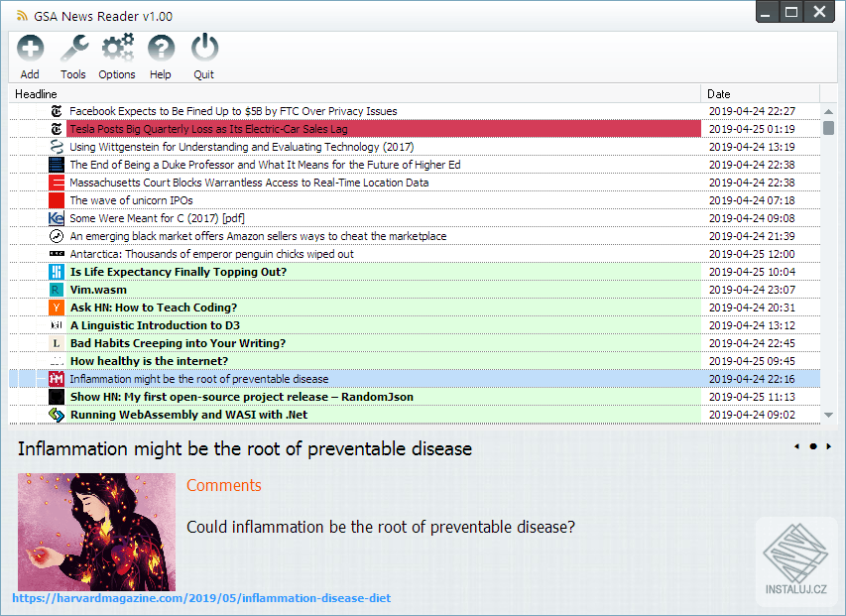Click the Add feed toolbar icon

tap(30, 49)
